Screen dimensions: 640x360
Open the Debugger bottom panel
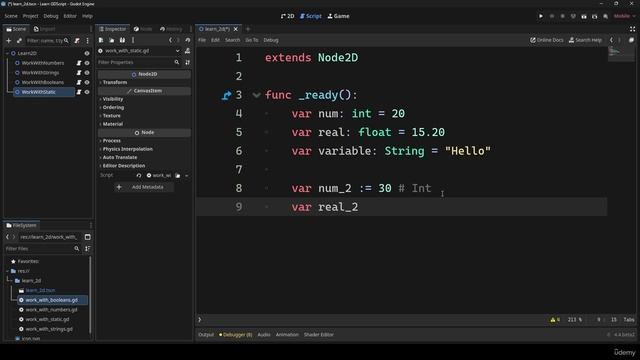tap(236, 335)
